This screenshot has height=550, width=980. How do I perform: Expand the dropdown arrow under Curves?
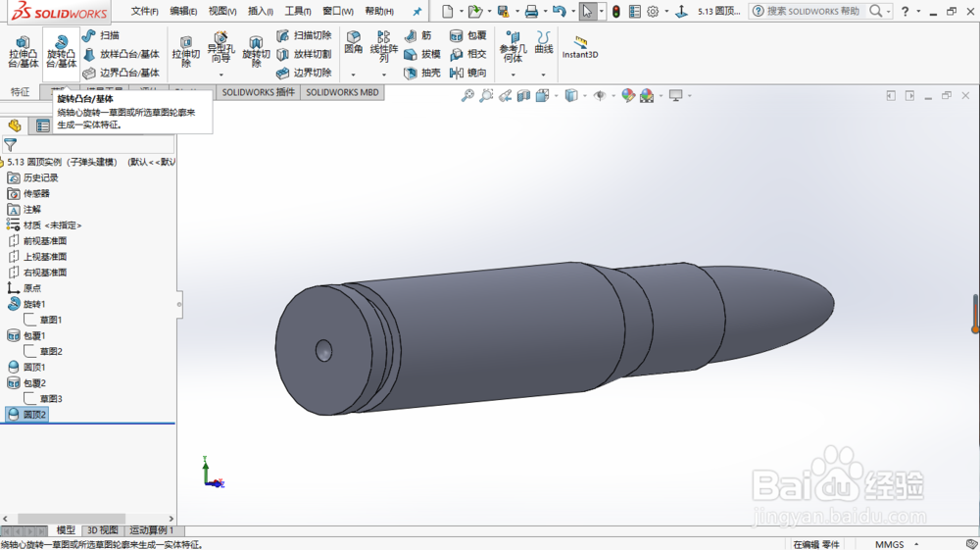543,75
